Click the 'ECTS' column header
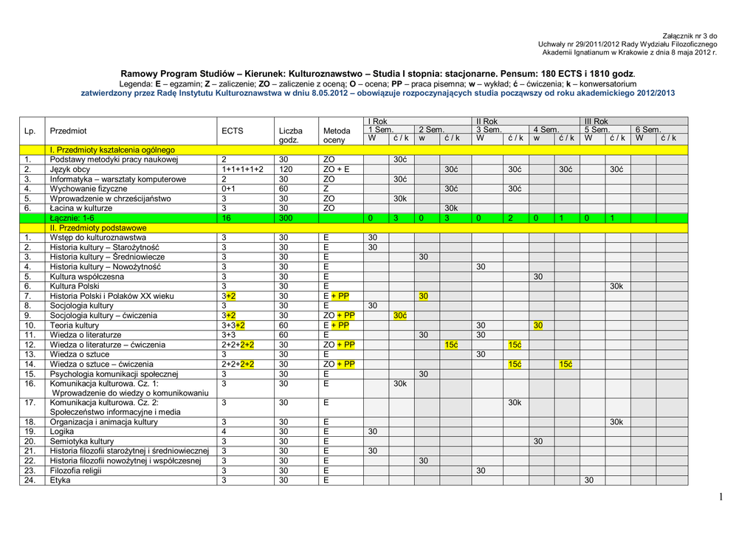Image resolution: width=756 pixels, height=535 pixels. 232,131
